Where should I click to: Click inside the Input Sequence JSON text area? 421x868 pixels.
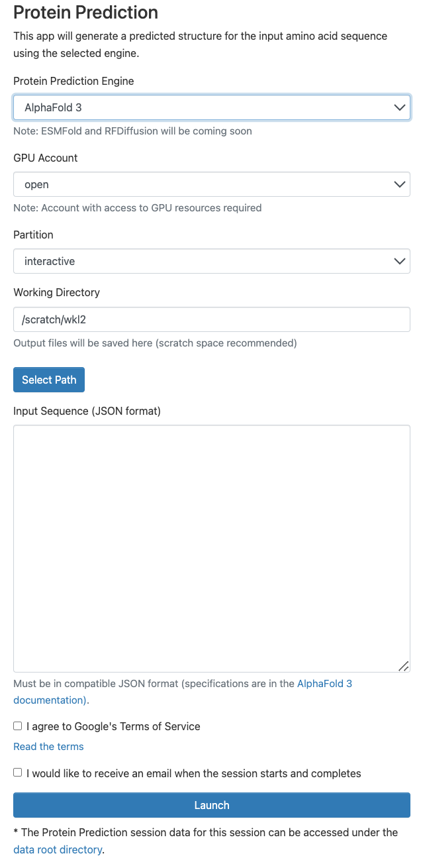[x=212, y=549]
